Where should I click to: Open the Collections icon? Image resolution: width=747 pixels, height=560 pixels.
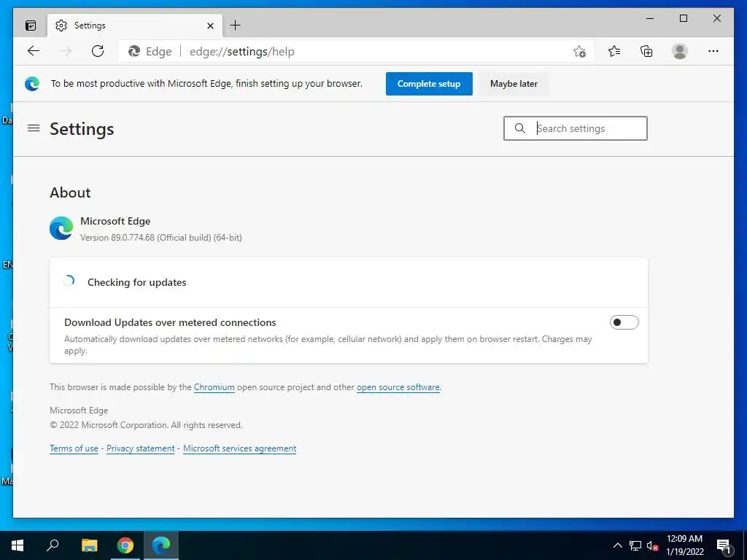(x=646, y=51)
